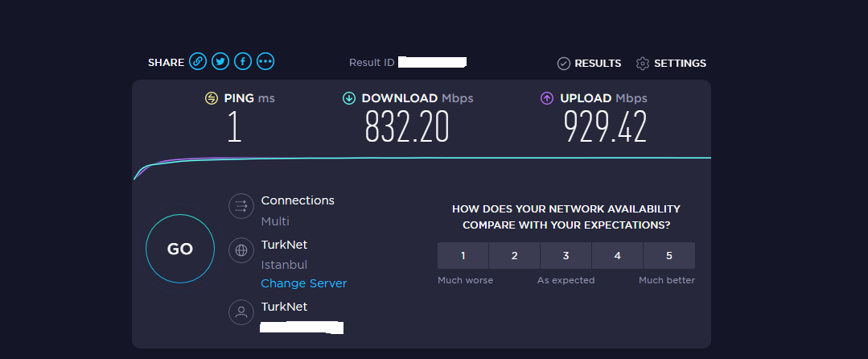The image size is (868, 359).
Task: Click the TurkNet server globe icon
Action: [x=241, y=250]
